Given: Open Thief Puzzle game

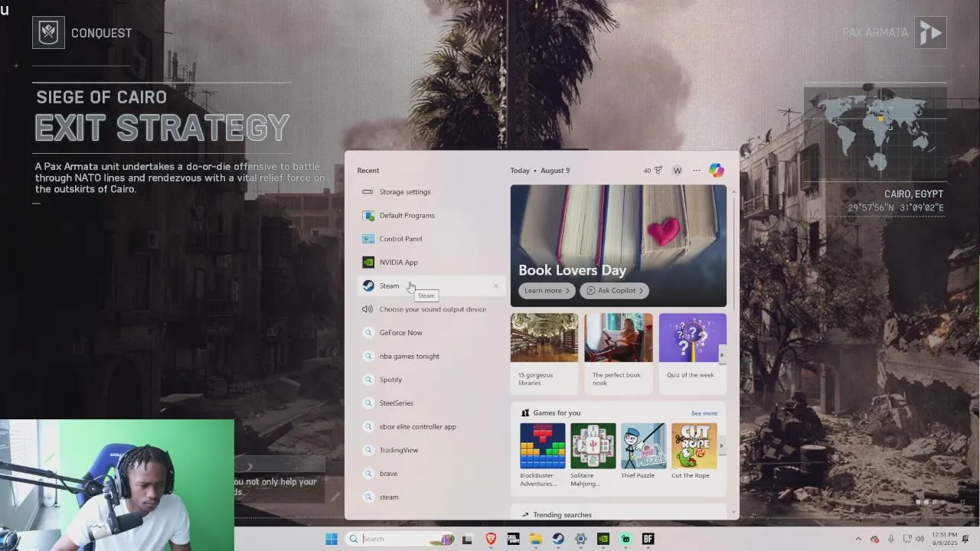Looking at the screenshot, I should [643, 452].
